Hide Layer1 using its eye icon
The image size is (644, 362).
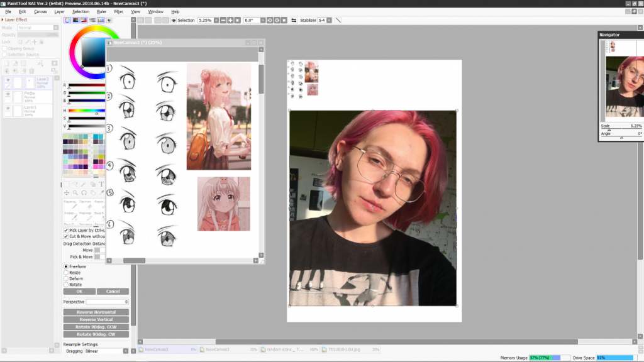click(8, 108)
